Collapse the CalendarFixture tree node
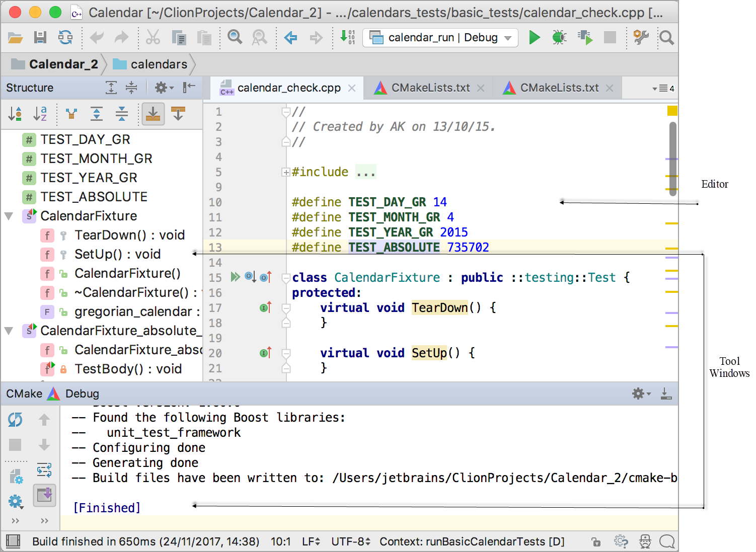 tap(9, 216)
